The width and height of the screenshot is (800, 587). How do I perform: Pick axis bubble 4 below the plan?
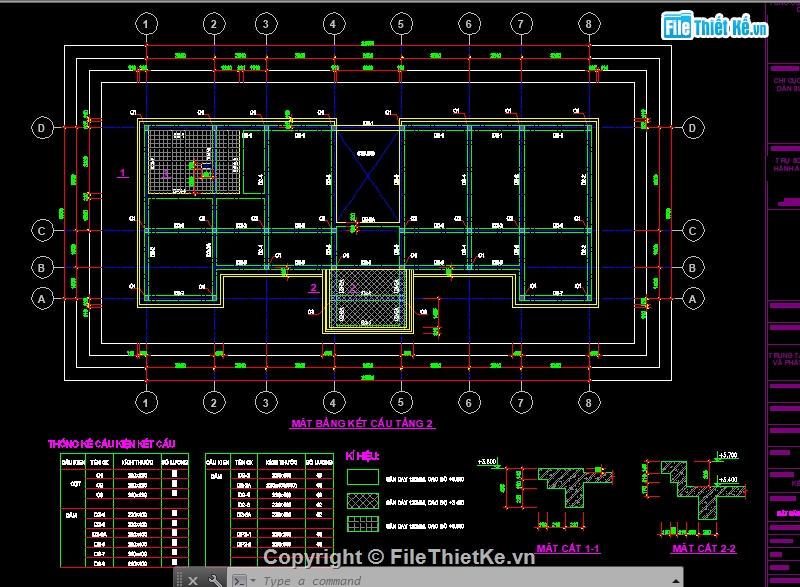coord(333,403)
